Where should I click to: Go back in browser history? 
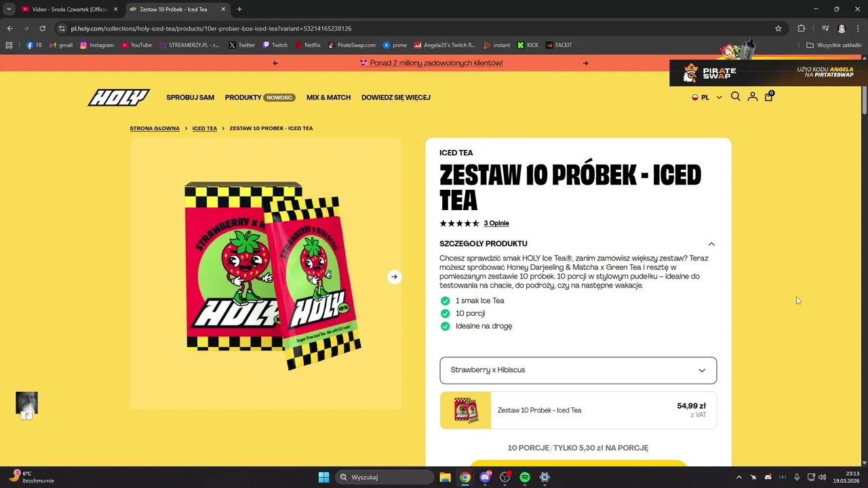[9, 28]
